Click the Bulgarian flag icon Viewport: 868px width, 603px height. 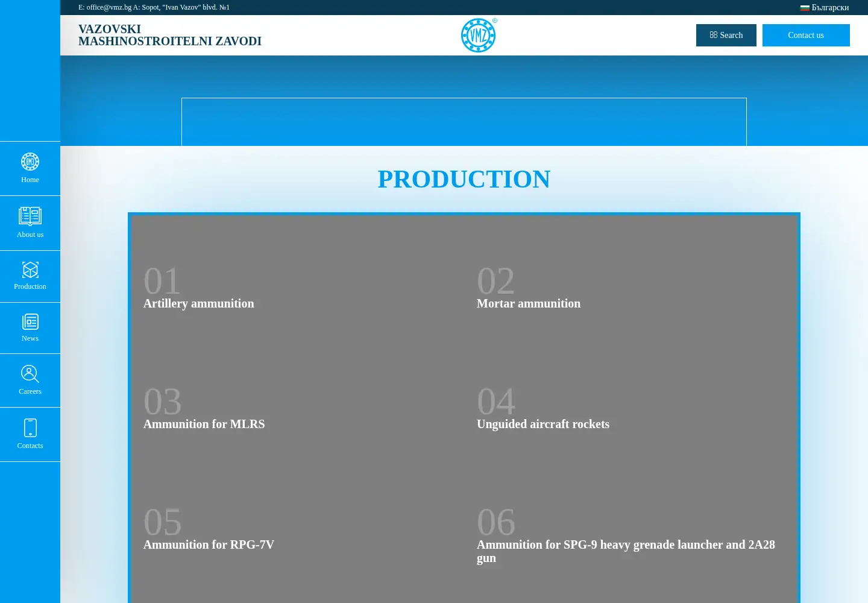(x=805, y=8)
